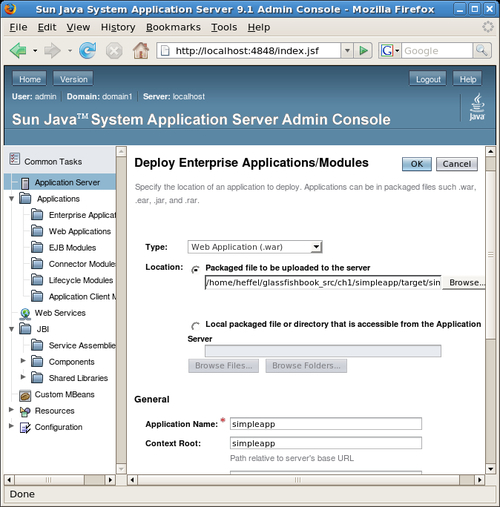500x507 pixels.
Task: Click the Cancel button
Action: click(x=457, y=164)
